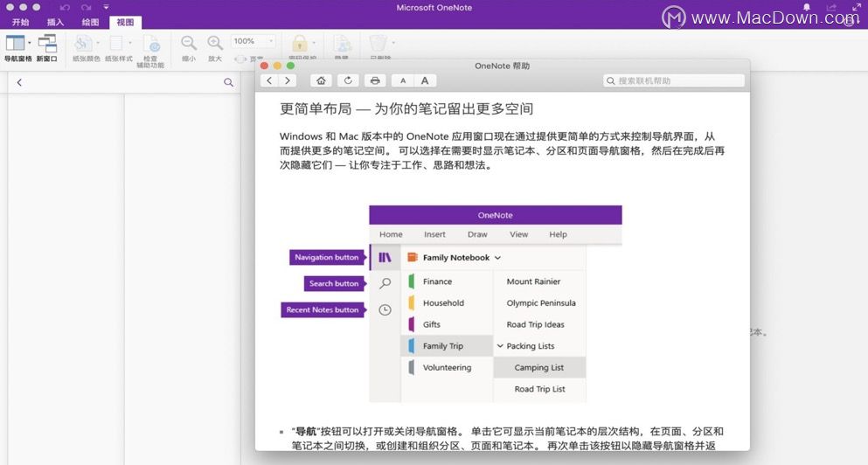Increase help text size with large A
Image resolution: width=868 pixels, height=465 pixels.
pyautogui.click(x=425, y=80)
